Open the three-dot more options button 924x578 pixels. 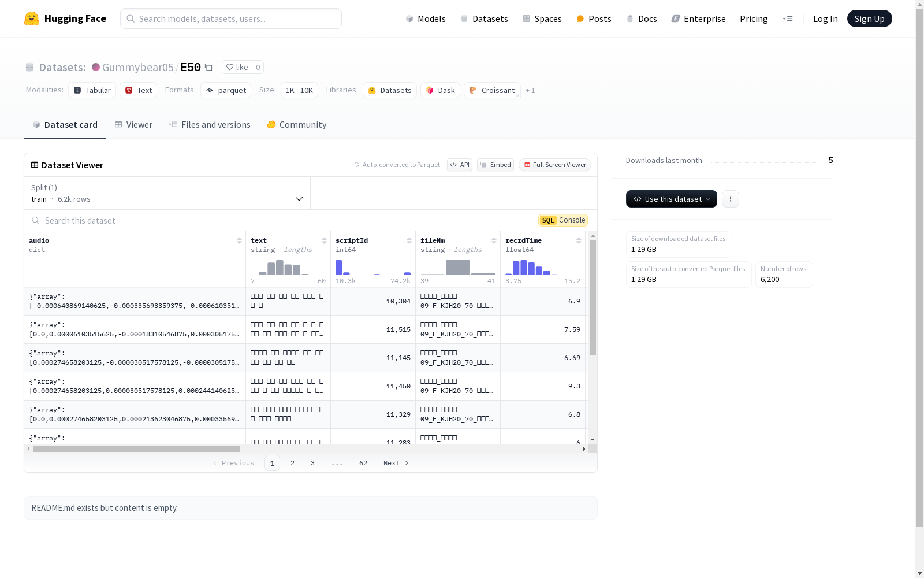pos(731,199)
